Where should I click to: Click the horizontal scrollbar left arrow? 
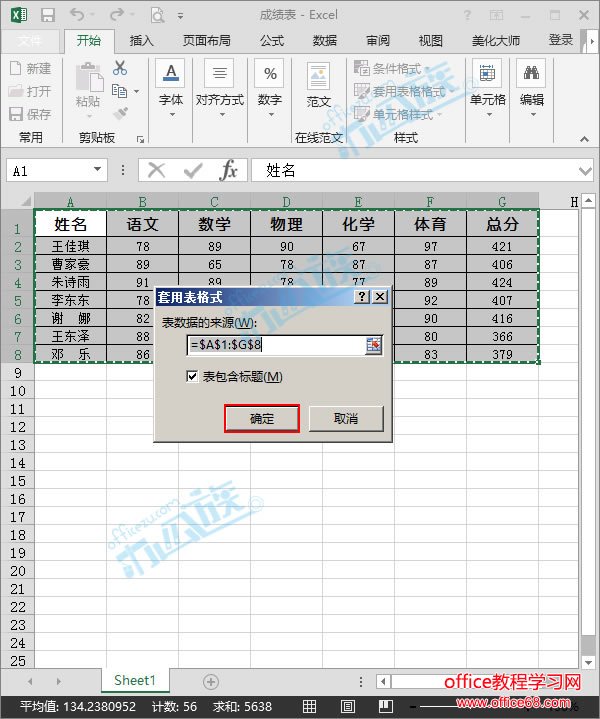click(383, 681)
